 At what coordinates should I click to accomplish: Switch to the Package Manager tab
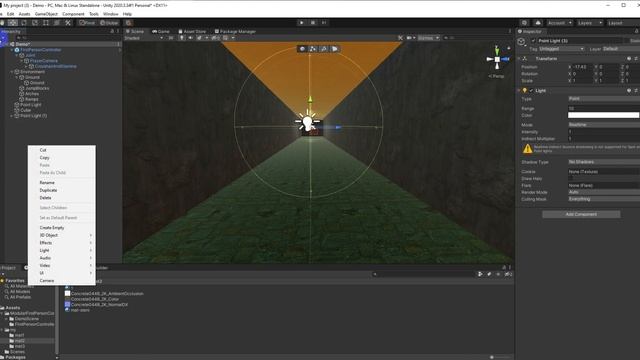click(235, 31)
